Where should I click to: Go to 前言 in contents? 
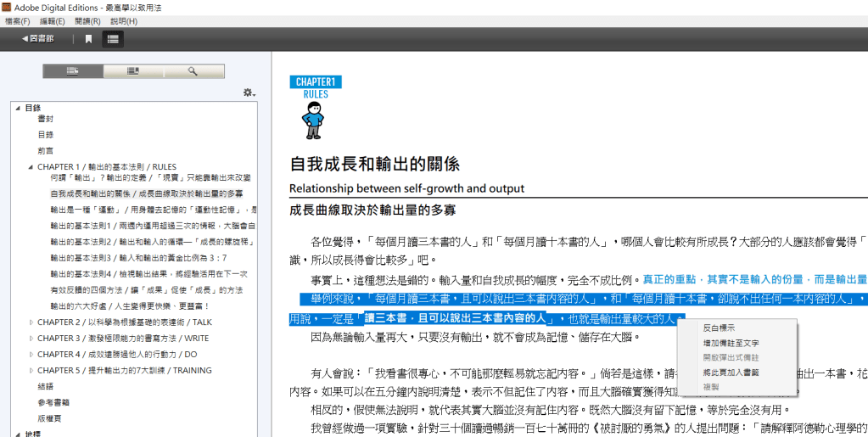45,151
